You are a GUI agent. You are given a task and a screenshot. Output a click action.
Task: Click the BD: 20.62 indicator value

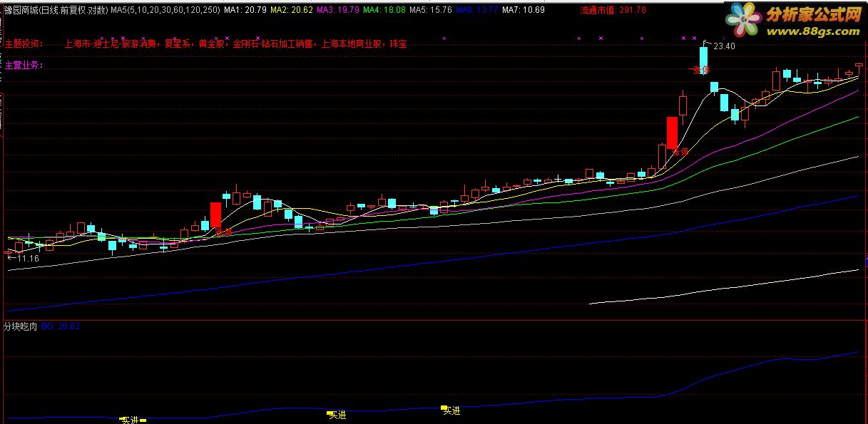pos(61,326)
